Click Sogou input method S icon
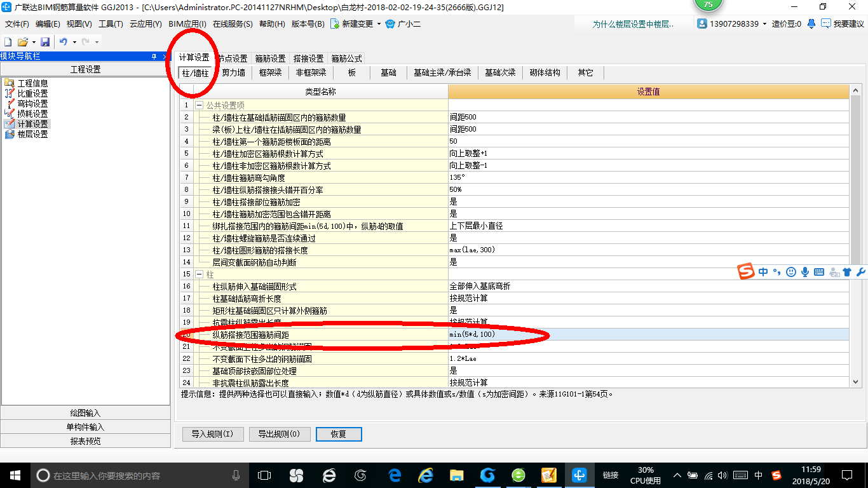868x488 pixels. (746, 272)
